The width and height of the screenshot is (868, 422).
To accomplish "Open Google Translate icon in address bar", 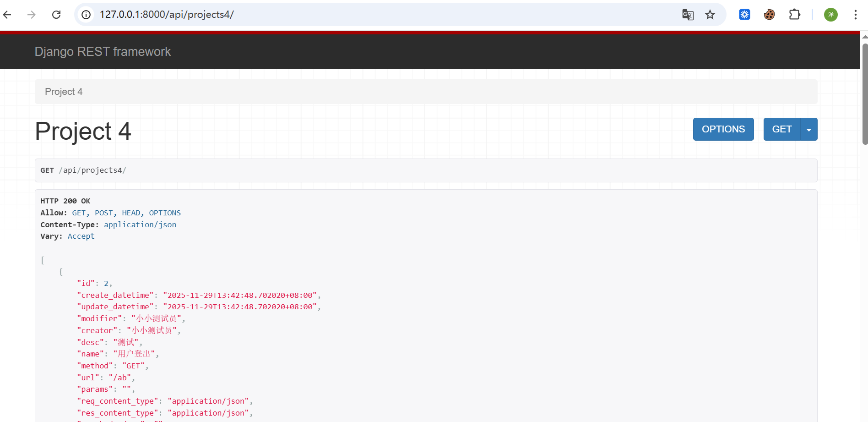I will 688,15.
